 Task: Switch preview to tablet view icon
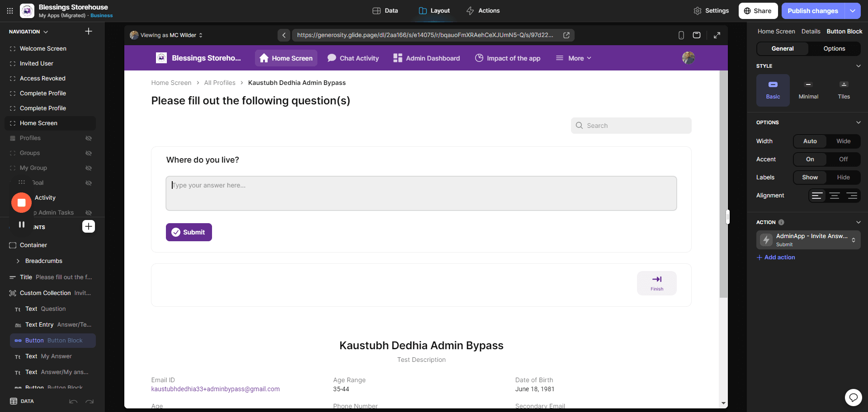(697, 35)
